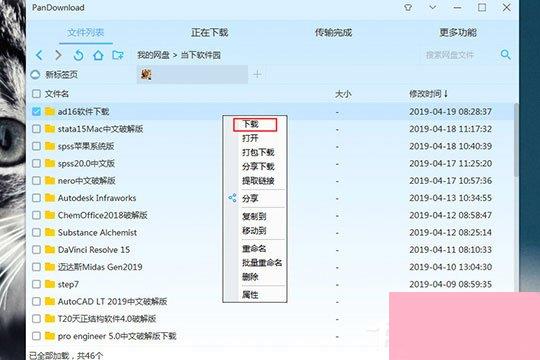The height and width of the screenshot is (360, 540).
Task: Click the share icon in context menu
Action: (x=232, y=198)
